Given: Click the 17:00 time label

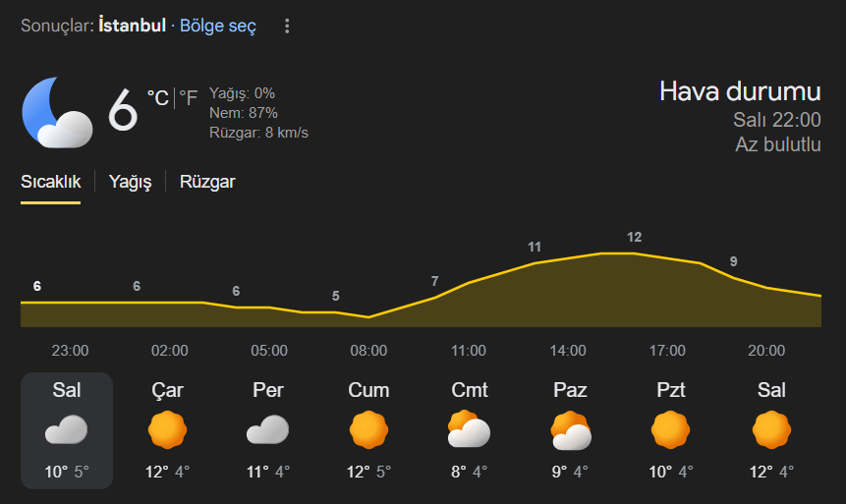Looking at the screenshot, I should click(667, 351).
